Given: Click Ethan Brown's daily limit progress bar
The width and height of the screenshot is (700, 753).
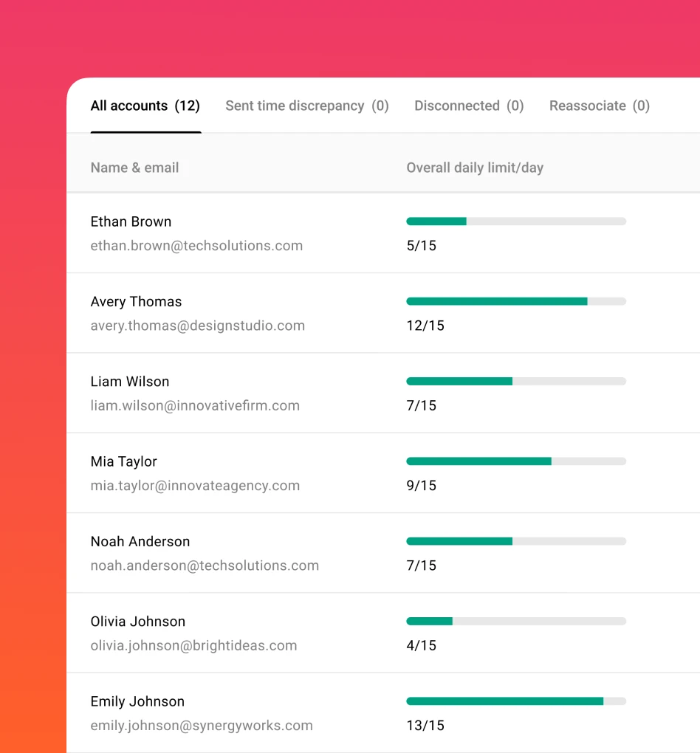Looking at the screenshot, I should point(516,221).
